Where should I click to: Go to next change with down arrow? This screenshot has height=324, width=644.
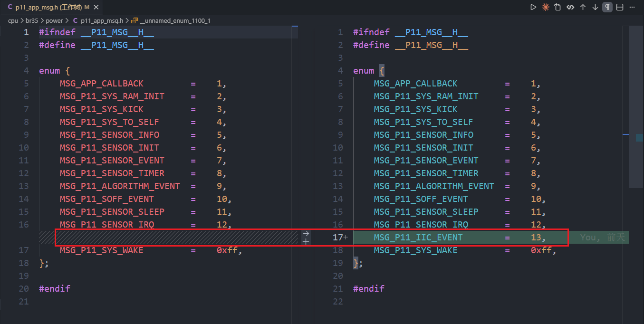click(x=595, y=7)
